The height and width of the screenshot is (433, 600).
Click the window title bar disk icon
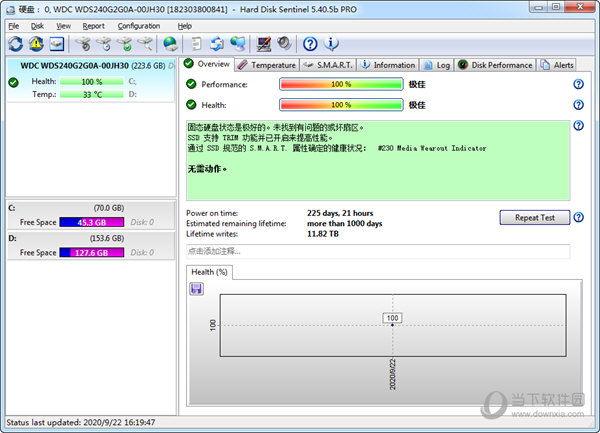[x=11, y=10]
